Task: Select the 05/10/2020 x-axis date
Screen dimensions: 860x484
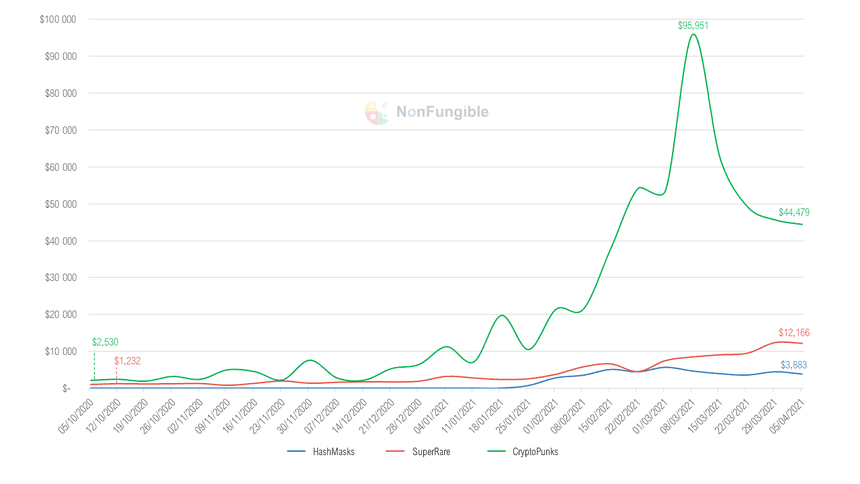Action: (x=77, y=414)
